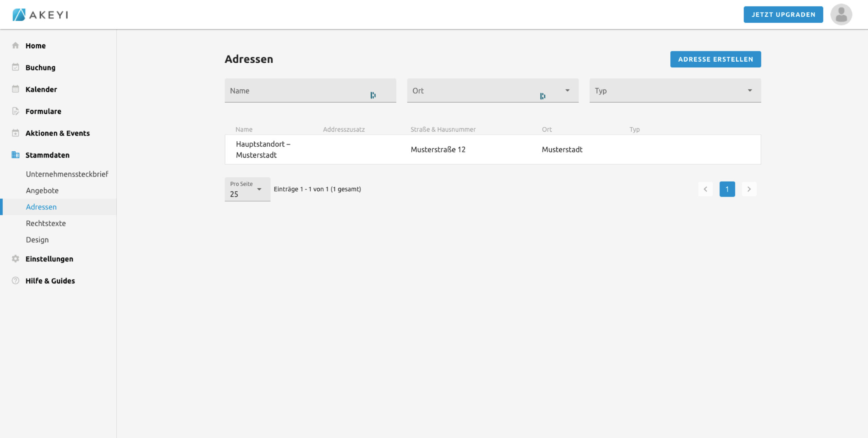The height and width of the screenshot is (438, 868).
Task: Click the Formulare document icon
Action: pos(15,111)
